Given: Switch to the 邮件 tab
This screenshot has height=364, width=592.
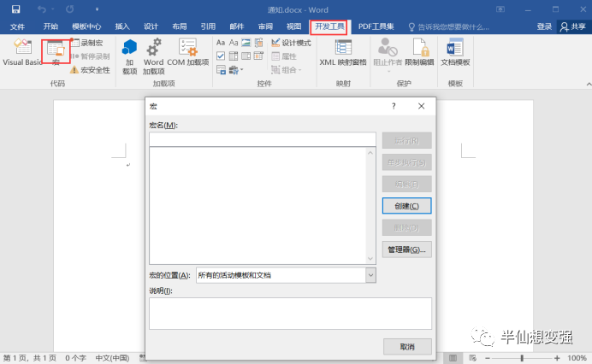Looking at the screenshot, I should tap(237, 26).
